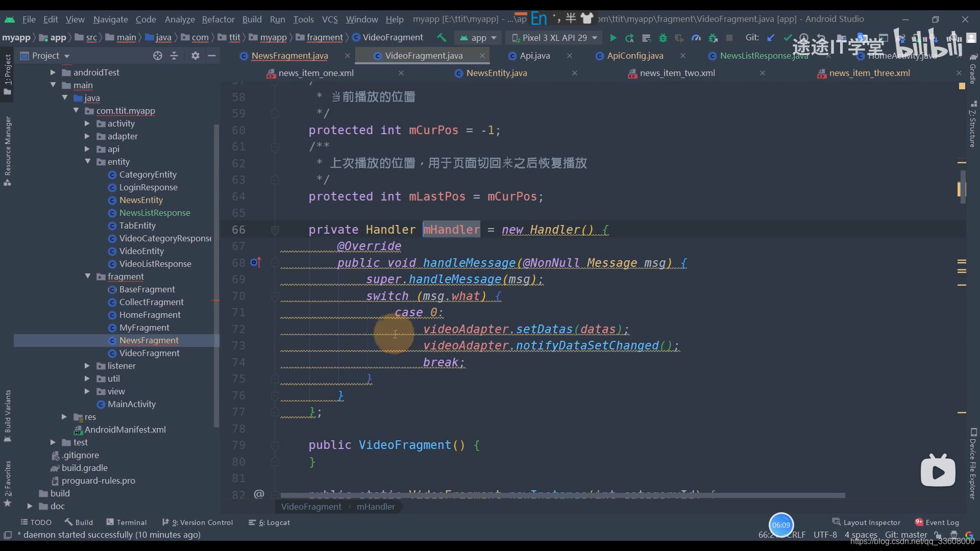Collapse the main folder
Screen dimensions: 980x551
pos(53,85)
